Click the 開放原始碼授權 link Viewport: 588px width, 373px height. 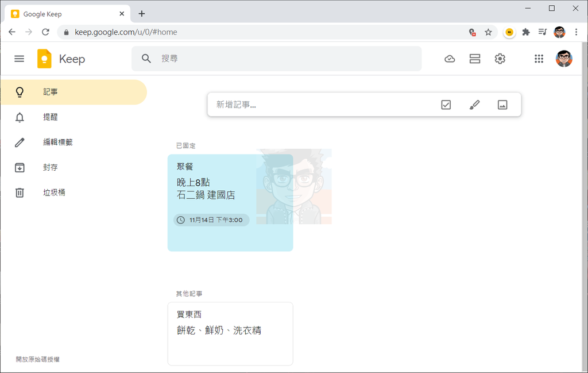click(x=37, y=359)
